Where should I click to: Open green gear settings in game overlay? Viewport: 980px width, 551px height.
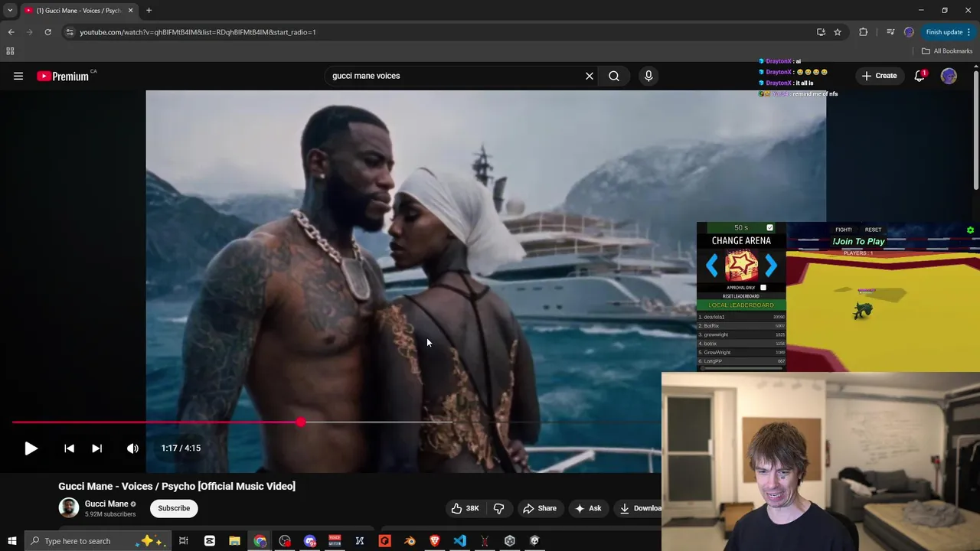click(x=970, y=230)
